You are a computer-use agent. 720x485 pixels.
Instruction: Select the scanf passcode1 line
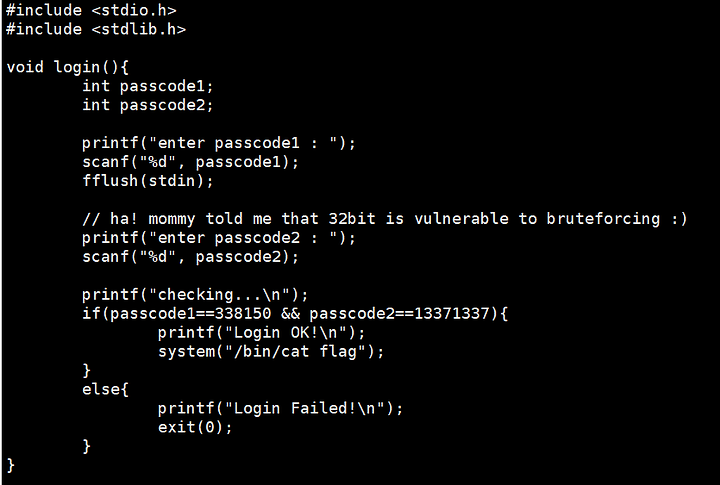(190, 162)
